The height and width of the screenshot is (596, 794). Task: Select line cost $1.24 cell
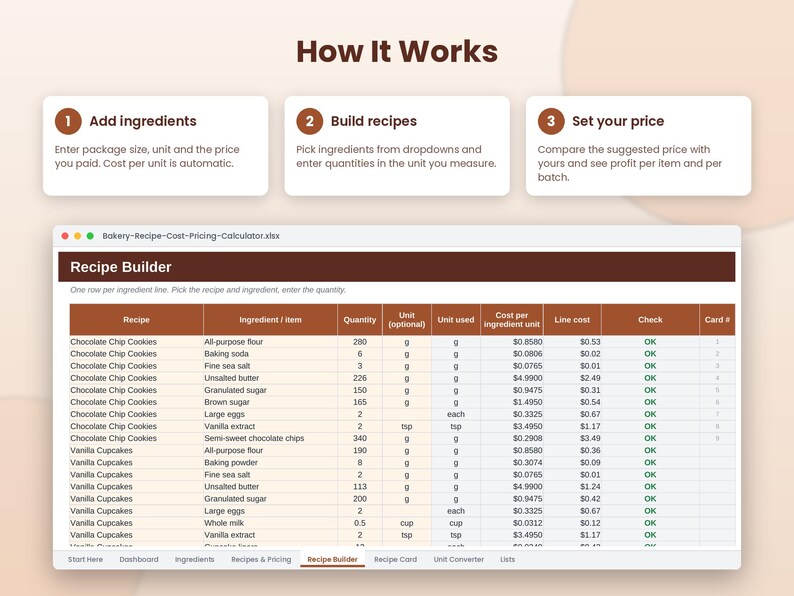[x=572, y=487]
